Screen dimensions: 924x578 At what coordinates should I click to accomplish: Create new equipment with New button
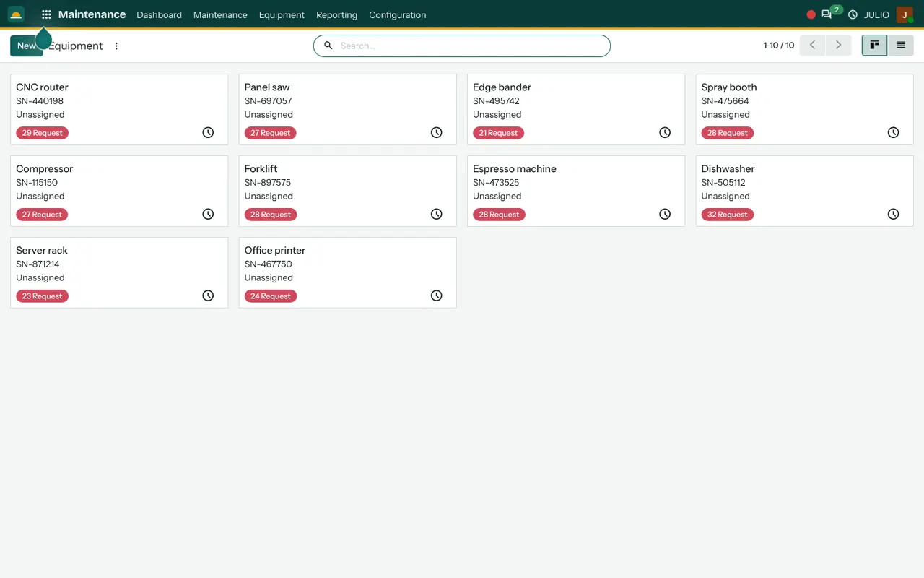(x=27, y=46)
